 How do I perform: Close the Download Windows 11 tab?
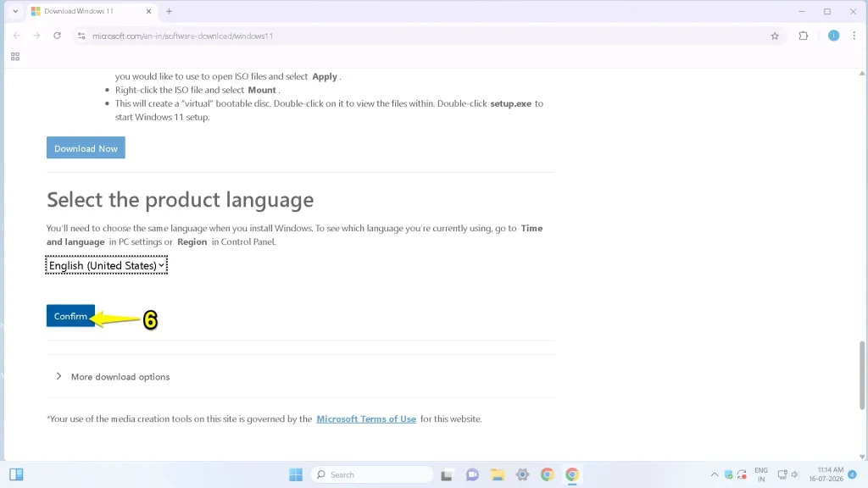[x=148, y=11]
